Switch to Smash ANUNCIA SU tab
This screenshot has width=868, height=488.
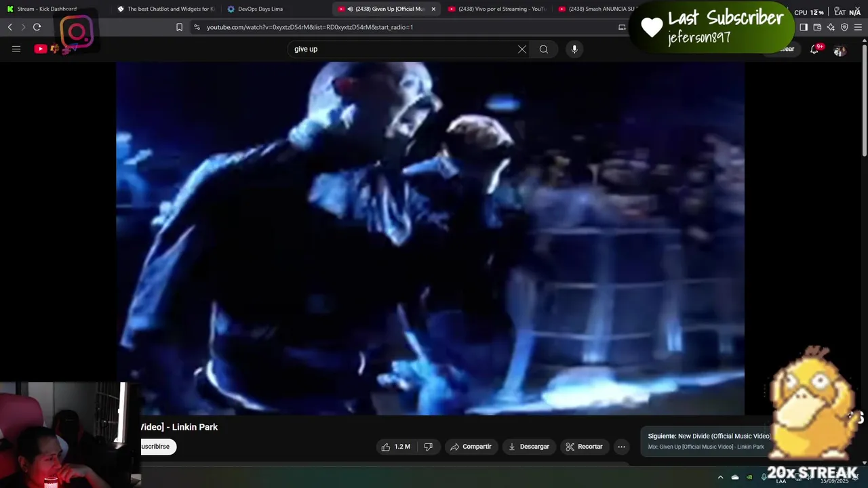(597, 9)
